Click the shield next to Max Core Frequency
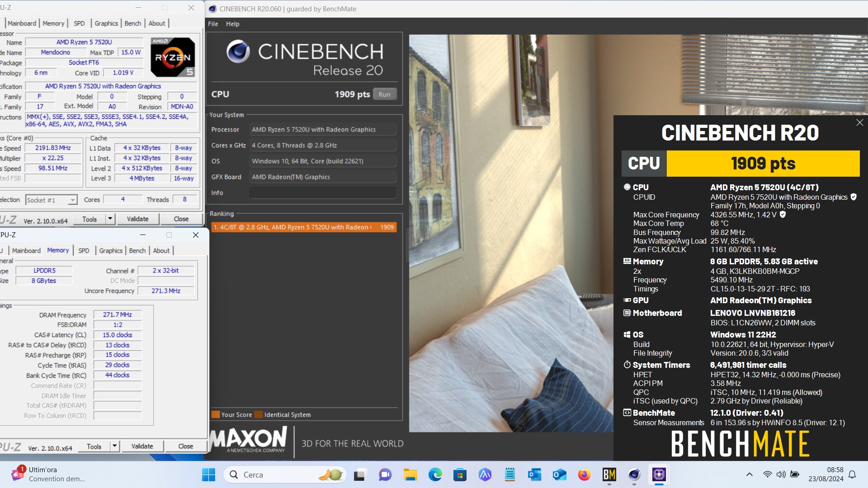 click(783, 215)
